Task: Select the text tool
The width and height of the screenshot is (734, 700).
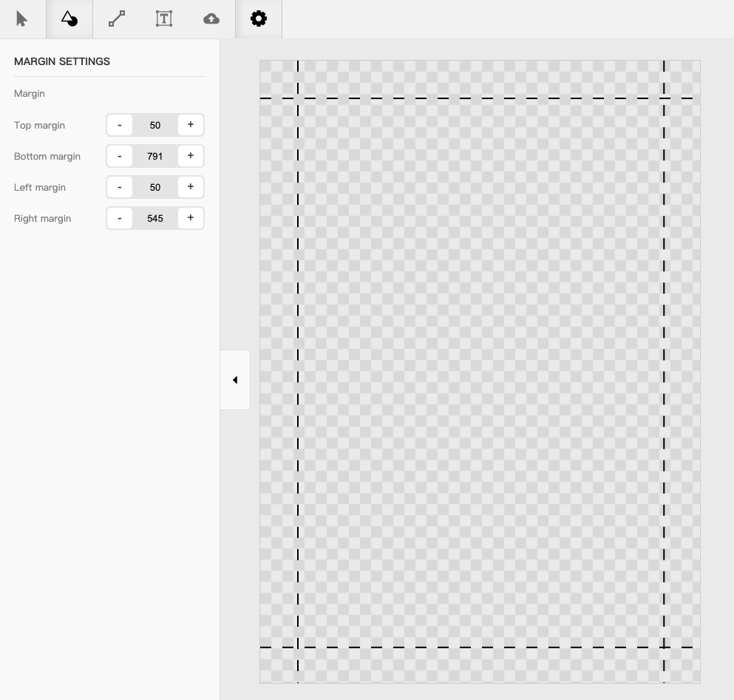Action: tap(163, 18)
